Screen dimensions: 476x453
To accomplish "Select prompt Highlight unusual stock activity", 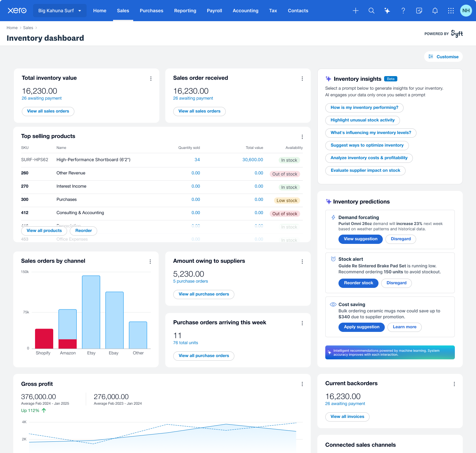I will (363, 120).
